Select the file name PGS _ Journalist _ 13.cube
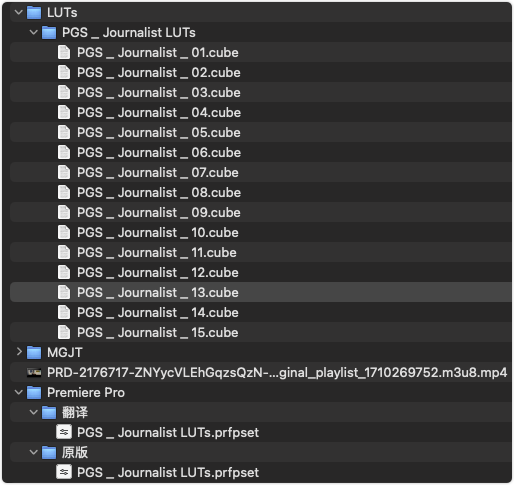The width and height of the screenshot is (514, 485). (x=158, y=293)
